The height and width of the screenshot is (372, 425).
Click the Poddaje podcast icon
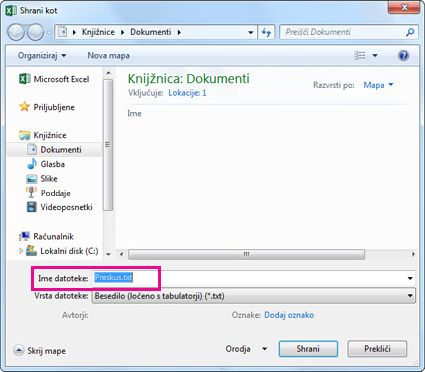click(x=31, y=193)
